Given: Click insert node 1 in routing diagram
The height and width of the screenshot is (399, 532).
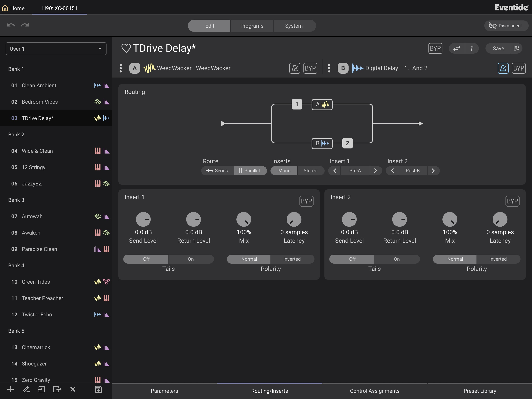Looking at the screenshot, I should [297, 104].
